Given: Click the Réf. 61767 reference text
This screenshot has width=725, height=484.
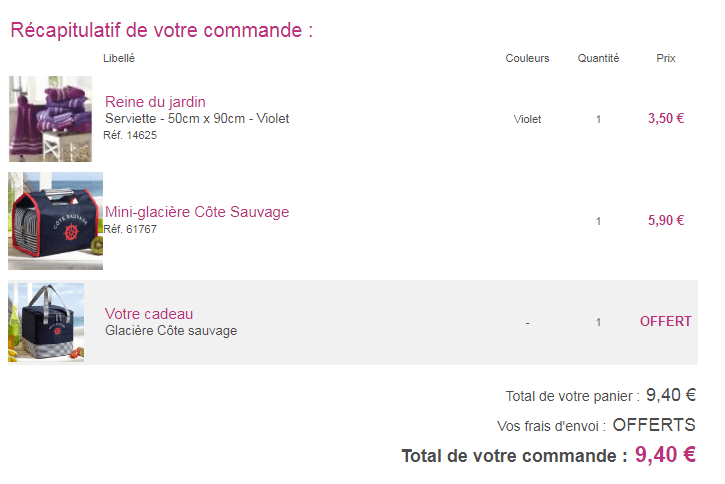Looking at the screenshot, I should [130, 229].
